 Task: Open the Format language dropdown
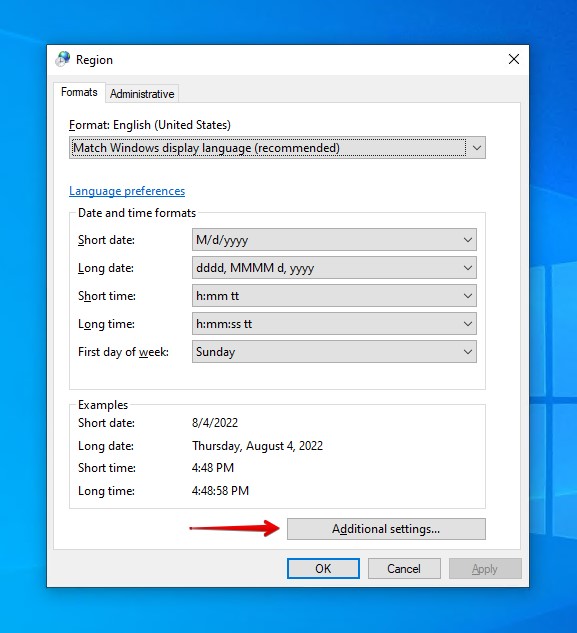pyautogui.click(x=277, y=148)
